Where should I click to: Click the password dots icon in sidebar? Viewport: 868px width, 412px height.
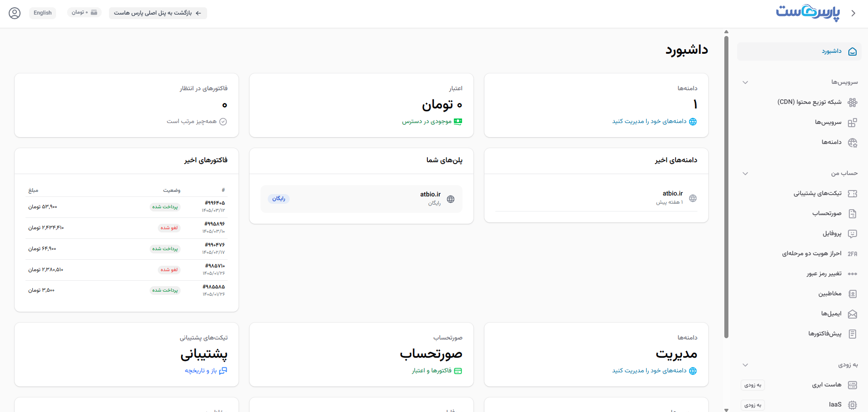(852, 274)
